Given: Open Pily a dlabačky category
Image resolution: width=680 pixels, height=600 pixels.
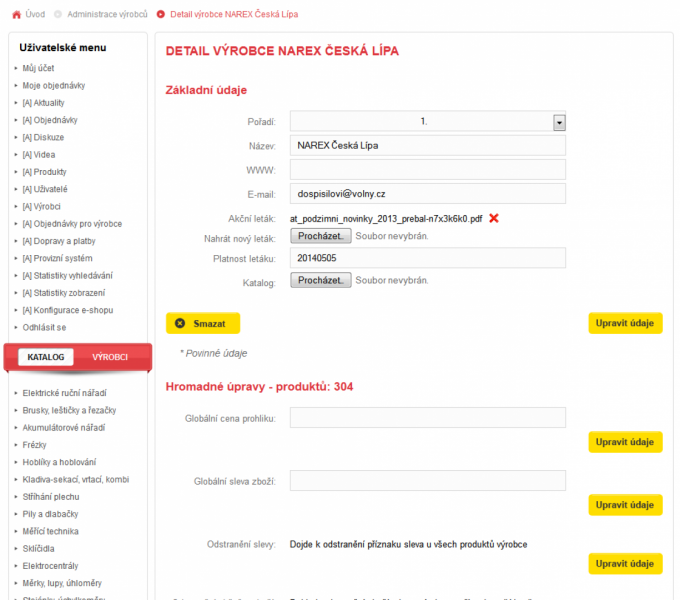Looking at the screenshot, I should pyautogui.click(x=50, y=514).
